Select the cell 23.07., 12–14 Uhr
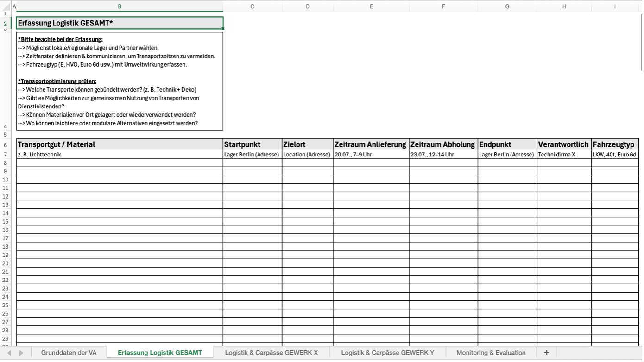Image resolution: width=644 pixels, height=362 pixels. pos(443,155)
